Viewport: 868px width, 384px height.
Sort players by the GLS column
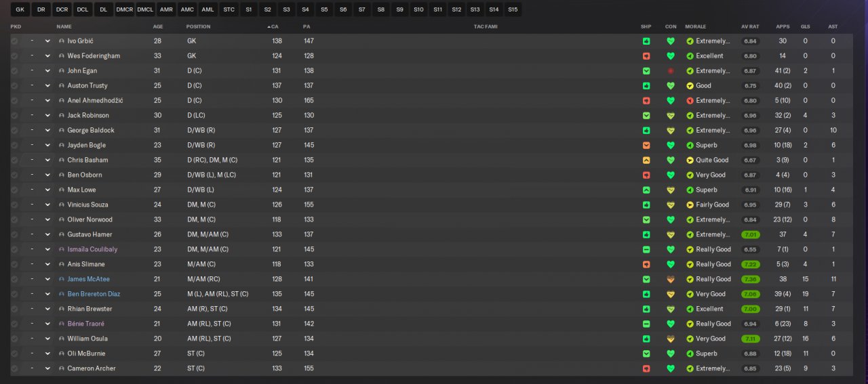[805, 26]
